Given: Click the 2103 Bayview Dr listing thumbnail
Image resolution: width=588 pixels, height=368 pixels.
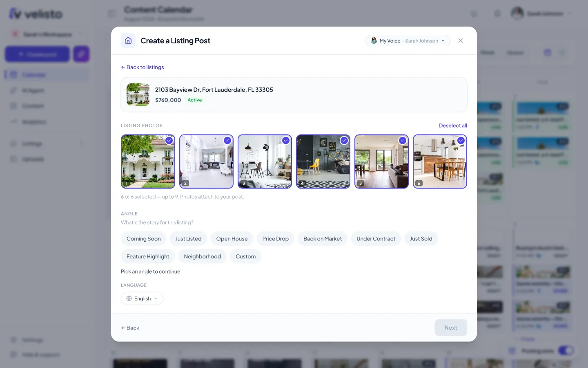Looking at the screenshot, I should (138, 95).
